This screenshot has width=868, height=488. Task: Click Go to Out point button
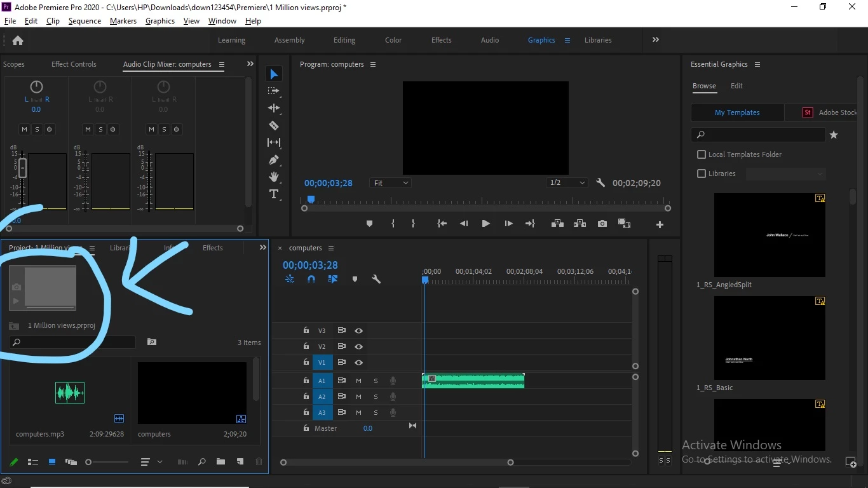coord(530,224)
